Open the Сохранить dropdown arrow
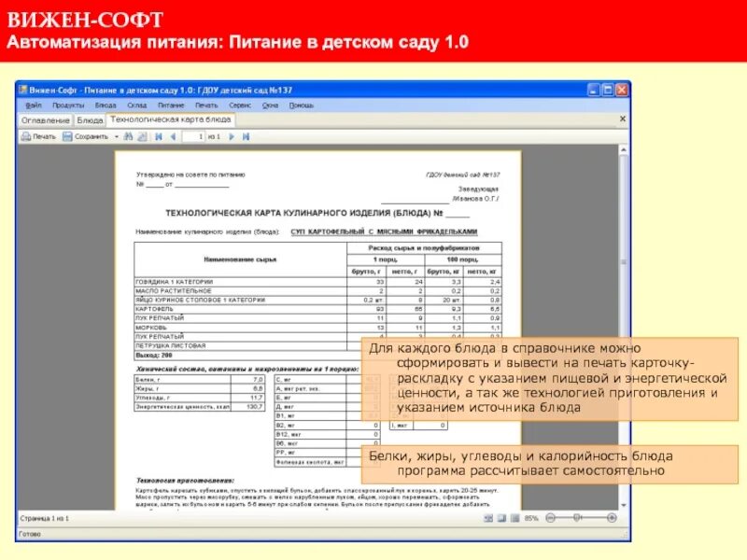 point(116,136)
